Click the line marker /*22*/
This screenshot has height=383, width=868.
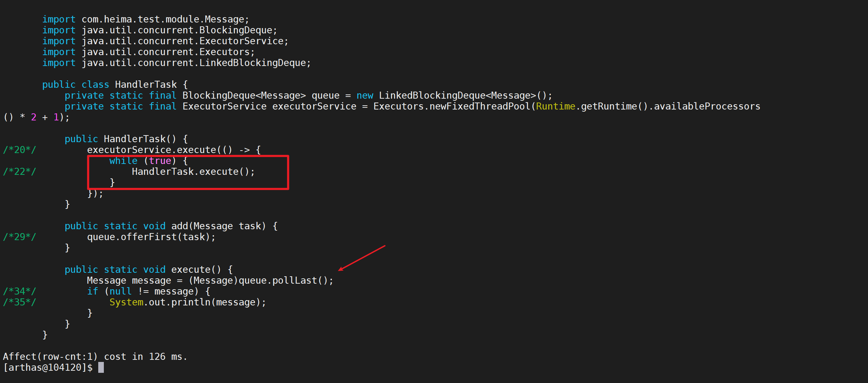click(x=20, y=172)
